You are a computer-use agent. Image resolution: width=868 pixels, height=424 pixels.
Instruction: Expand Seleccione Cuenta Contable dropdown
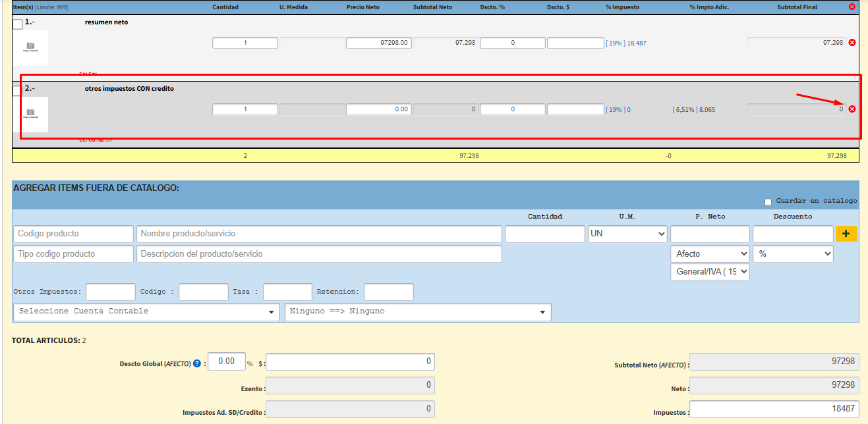146,311
